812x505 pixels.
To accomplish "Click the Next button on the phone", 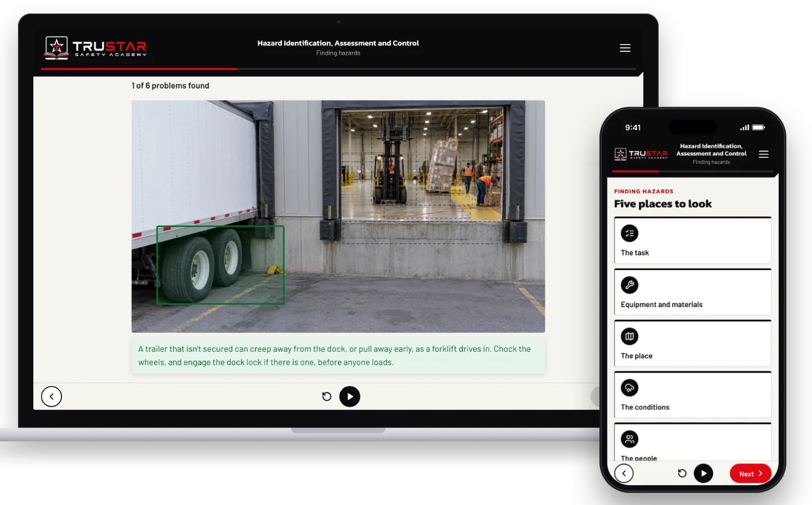I will [x=751, y=473].
